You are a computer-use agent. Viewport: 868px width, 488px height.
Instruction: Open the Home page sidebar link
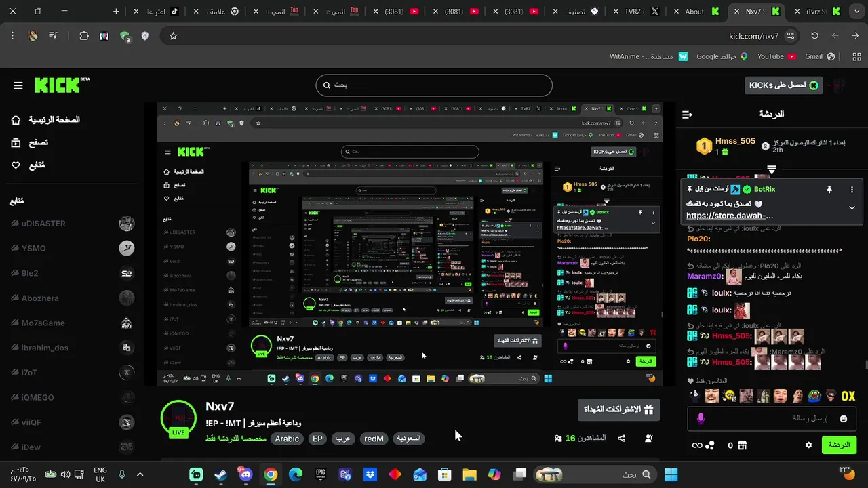(45, 120)
